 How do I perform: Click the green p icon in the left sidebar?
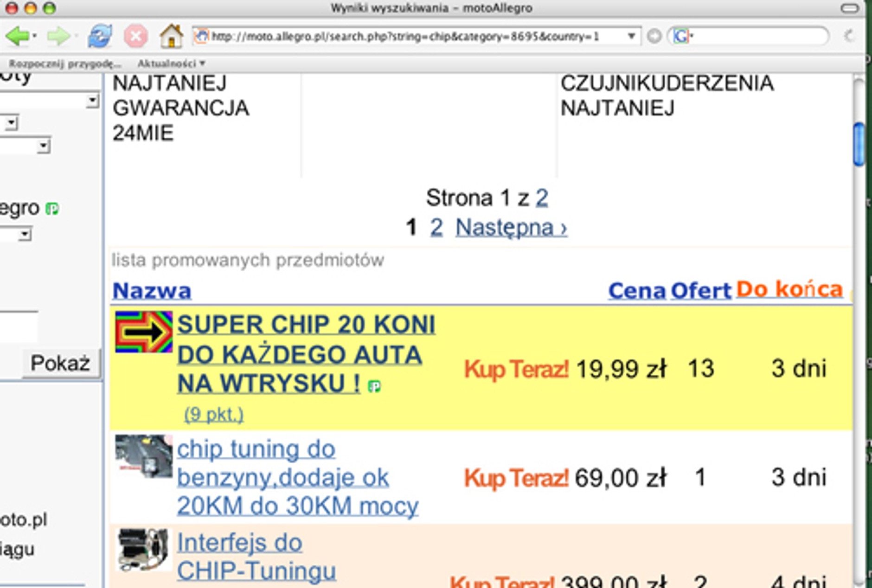point(53,210)
